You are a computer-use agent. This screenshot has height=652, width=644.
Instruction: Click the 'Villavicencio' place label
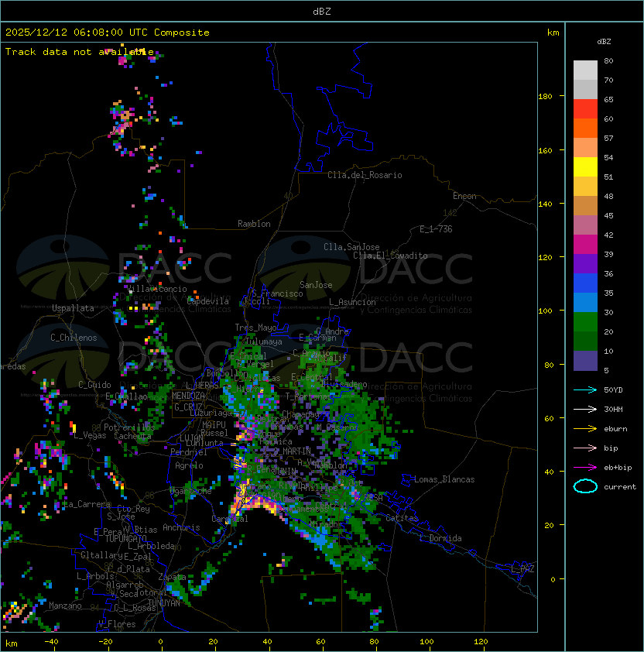pos(156,289)
